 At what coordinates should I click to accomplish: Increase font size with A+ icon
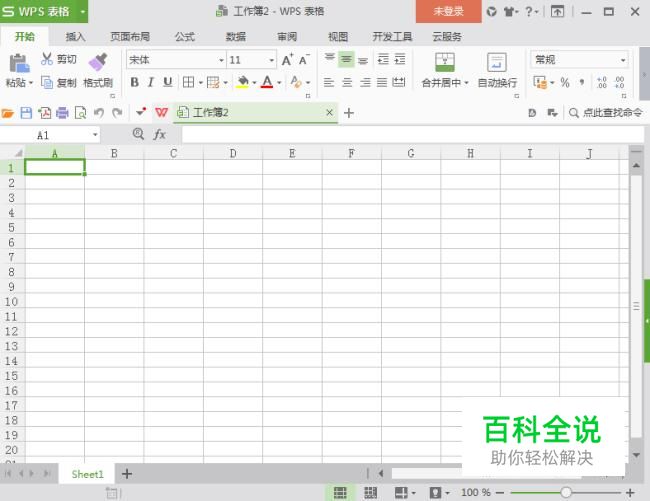click(x=287, y=60)
